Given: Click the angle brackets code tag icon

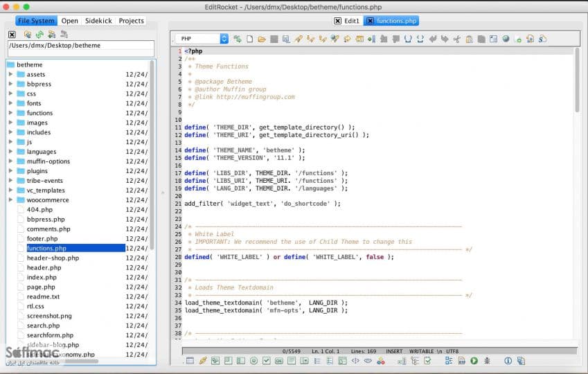Looking at the screenshot, I should click(x=355, y=361).
